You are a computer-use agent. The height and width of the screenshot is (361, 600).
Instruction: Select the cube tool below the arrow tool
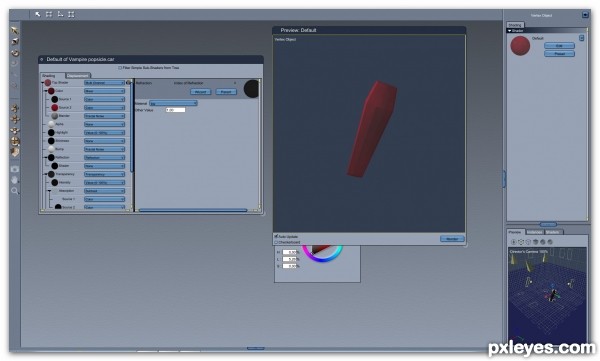(15, 41)
